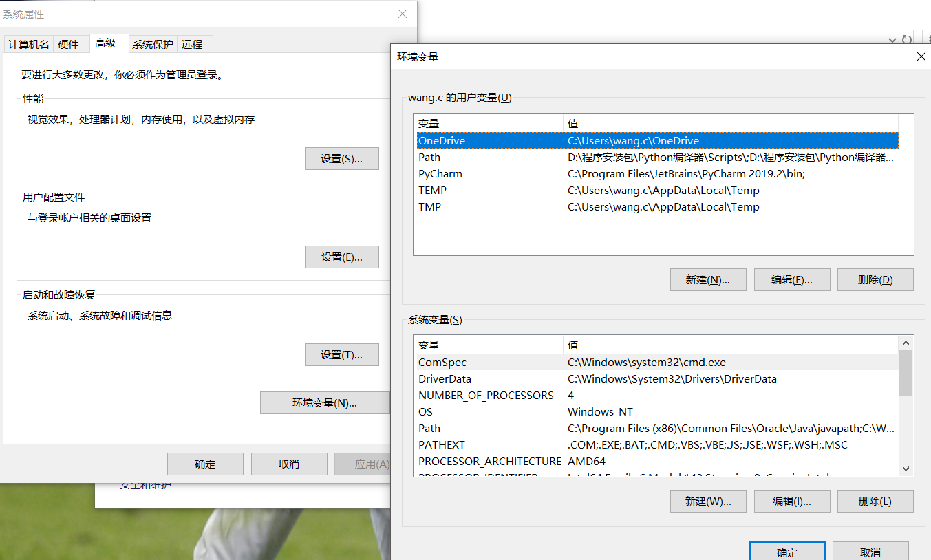Click PyCharm 2019.2\bin value cell
The height and width of the screenshot is (560, 931).
point(686,173)
